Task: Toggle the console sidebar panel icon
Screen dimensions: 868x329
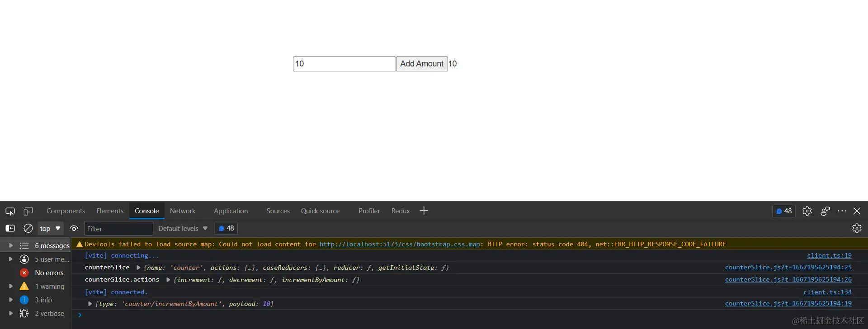Action: click(10, 228)
